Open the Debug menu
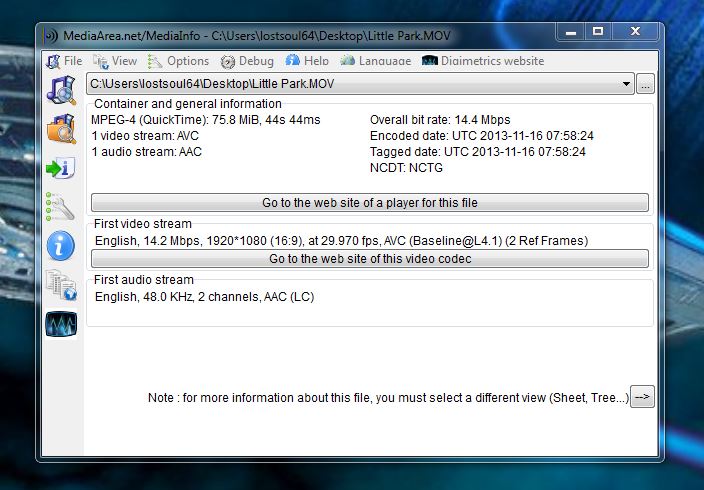The height and width of the screenshot is (490, 704). [247, 61]
